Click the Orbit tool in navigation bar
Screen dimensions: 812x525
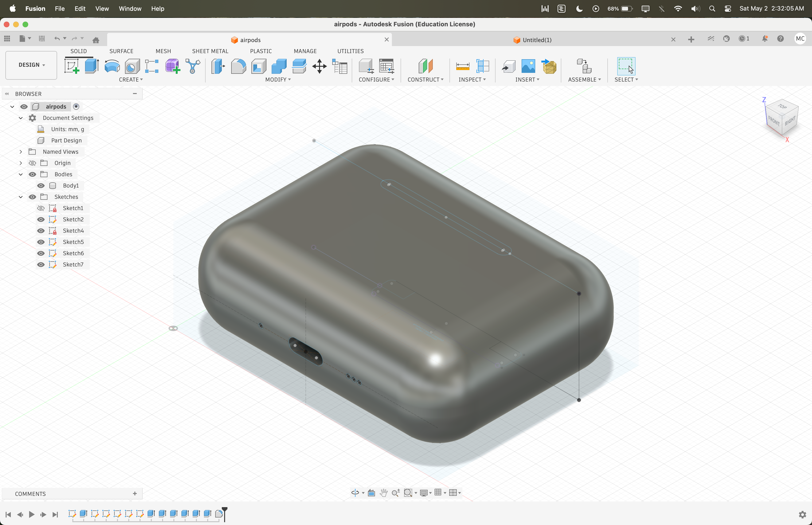(355, 493)
